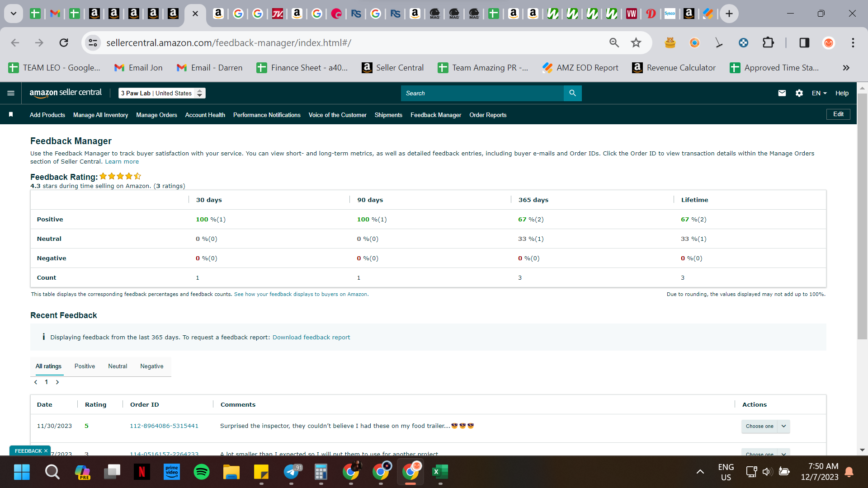This screenshot has width=868, height=488.
Task: Open the Revenue Calculator bookmark
Action: pyautogui.click(x=674, y=68)
